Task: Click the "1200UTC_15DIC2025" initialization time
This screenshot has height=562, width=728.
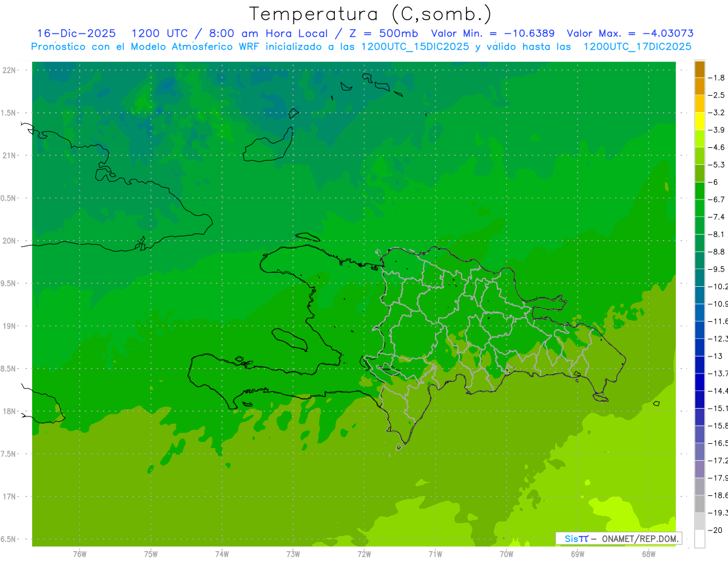Action: pyautogui.click(x=415, y=47)
